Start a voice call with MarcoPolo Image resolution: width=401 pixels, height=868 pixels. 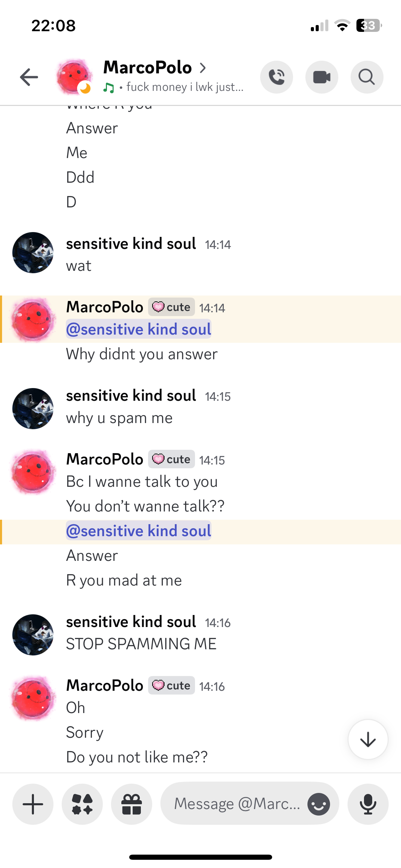click(x=277, y=77)
